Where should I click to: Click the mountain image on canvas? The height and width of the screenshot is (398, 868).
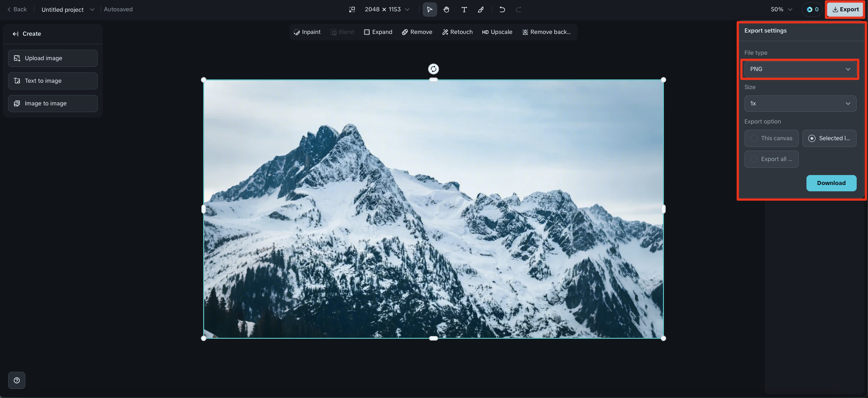point(434,209)
